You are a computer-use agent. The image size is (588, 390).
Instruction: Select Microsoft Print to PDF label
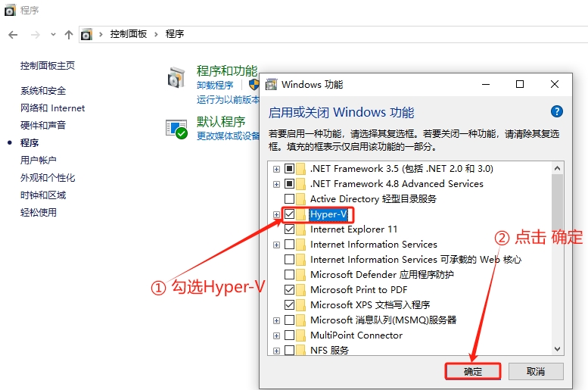(x=359, y=290)
